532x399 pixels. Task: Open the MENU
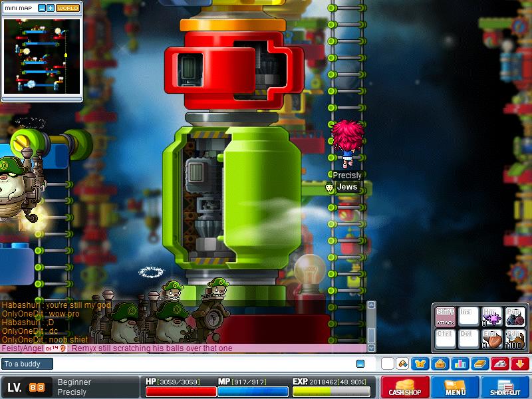(x=455, y=387)
